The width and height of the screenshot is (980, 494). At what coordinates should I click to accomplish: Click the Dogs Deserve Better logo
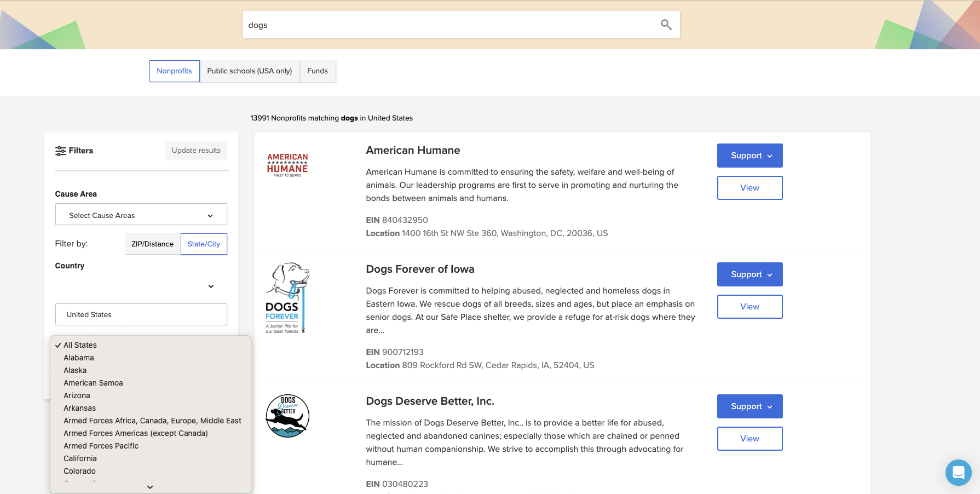tap(287, 416)
